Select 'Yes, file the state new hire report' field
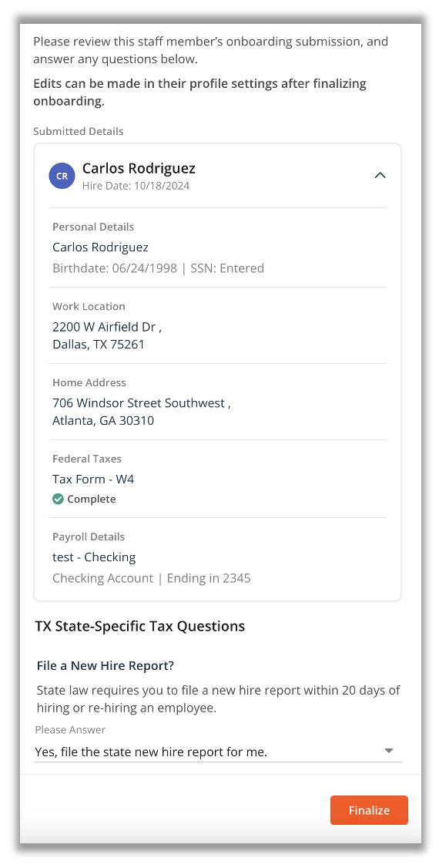The width and height of the screenshot is (439, 868). [218, 752]
